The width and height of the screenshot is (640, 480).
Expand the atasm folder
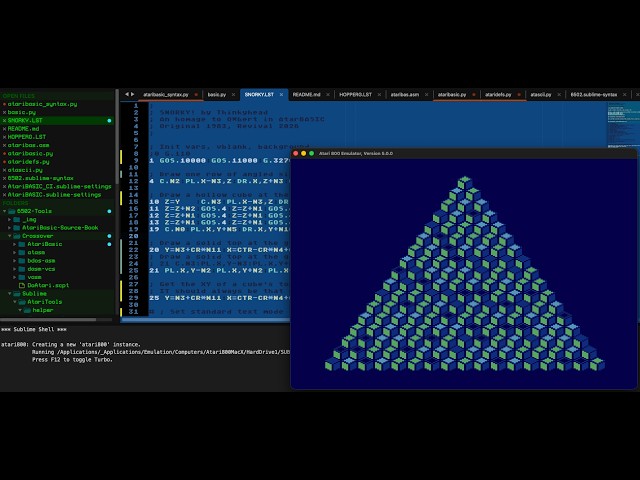tap(15, 253)
